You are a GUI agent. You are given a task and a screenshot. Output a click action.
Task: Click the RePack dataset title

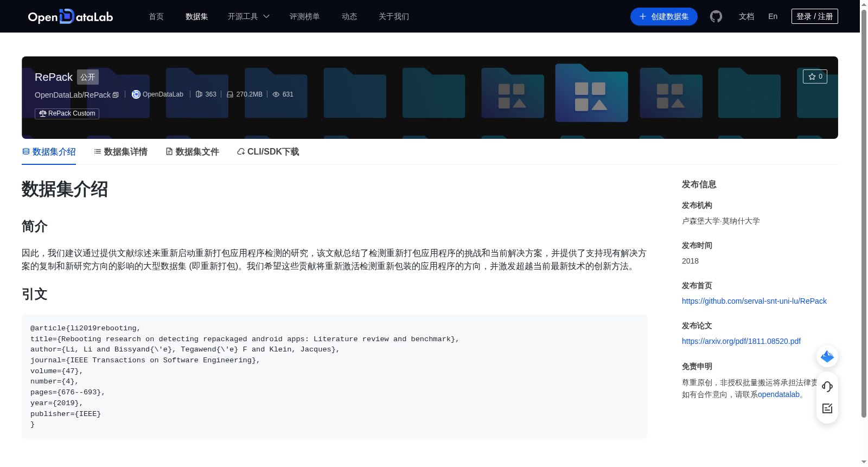pyautogui.click(x=54, y=77)
